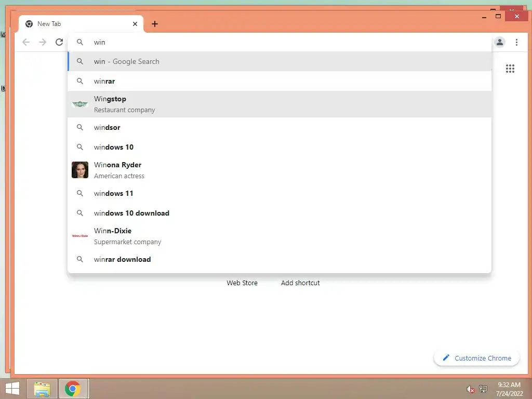This screenshot has height=399, width=532.
Task: Choose 'win - Google Search' suggestion
Action: pos(279,61)
